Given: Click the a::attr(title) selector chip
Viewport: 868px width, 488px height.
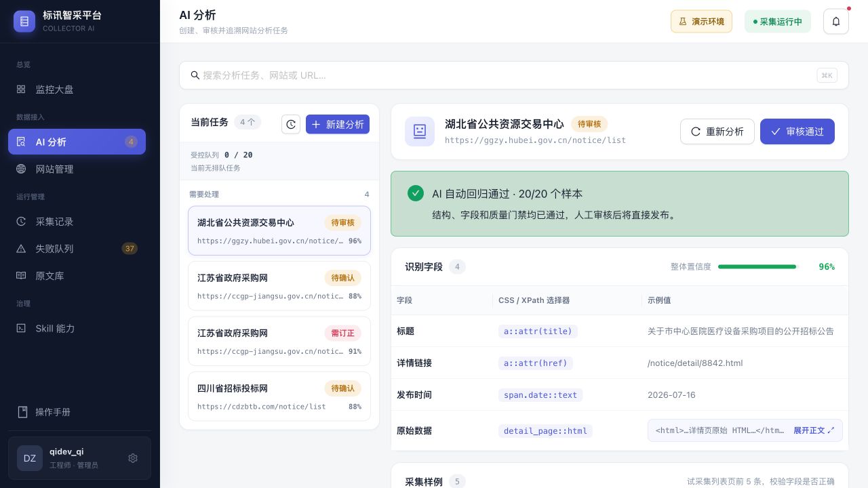Looking at the screenshot, I should [538, 331].
